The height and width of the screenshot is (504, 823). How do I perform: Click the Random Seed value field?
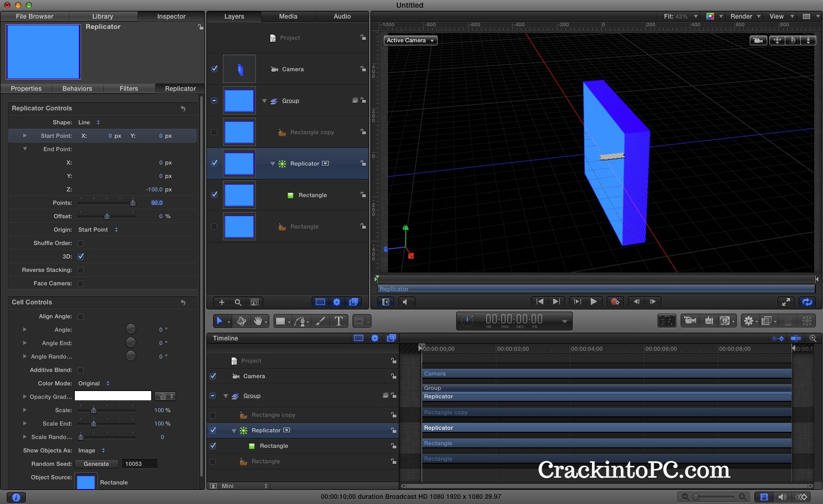(x=139, y=464)
